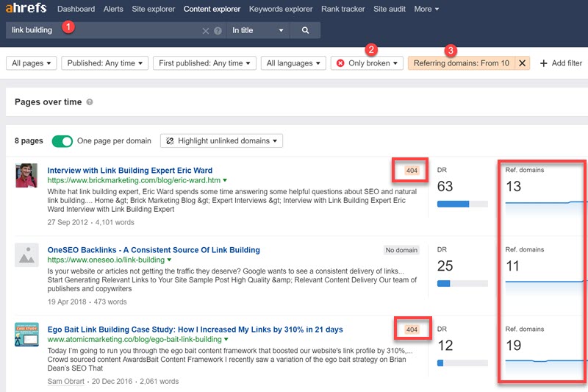Viewport: 588px width, 392px height.
Task: Open Pages over time help icon
Action: click(x=90, y=102)
